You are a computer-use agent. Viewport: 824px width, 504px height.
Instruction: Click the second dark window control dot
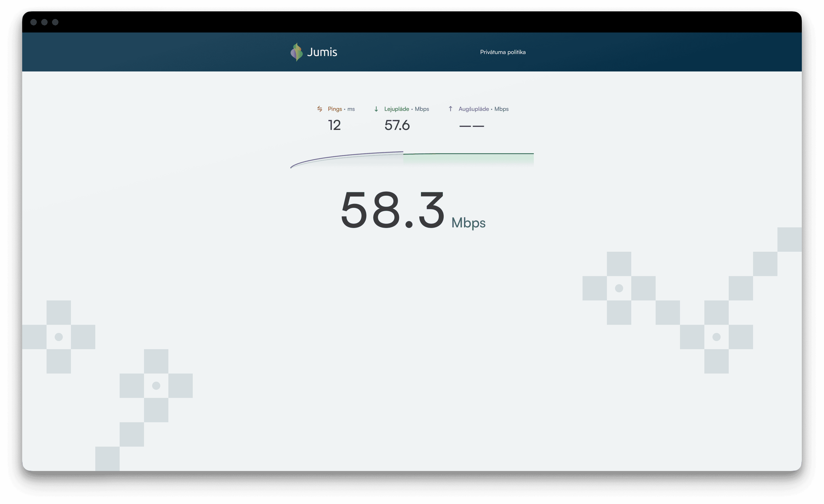[x=44, y=22]
